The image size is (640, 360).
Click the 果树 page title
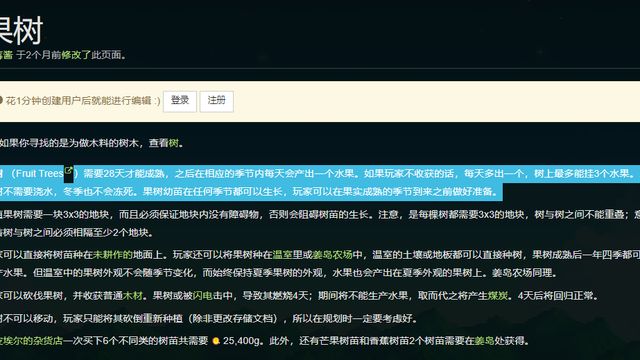(20, 31)
